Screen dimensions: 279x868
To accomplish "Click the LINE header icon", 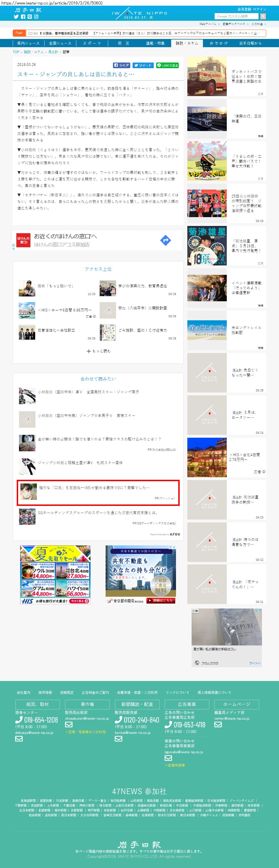I will [30, 16].
